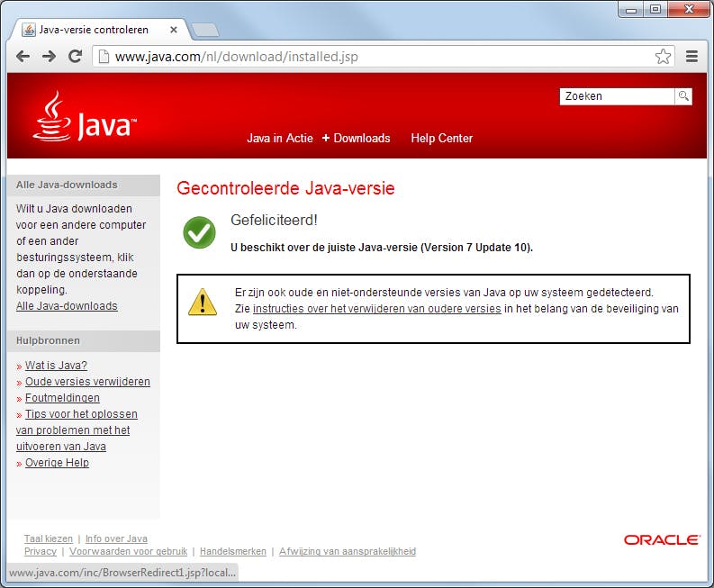Click the page icon in the address bar
714x588 pixels.
(104, 57)
